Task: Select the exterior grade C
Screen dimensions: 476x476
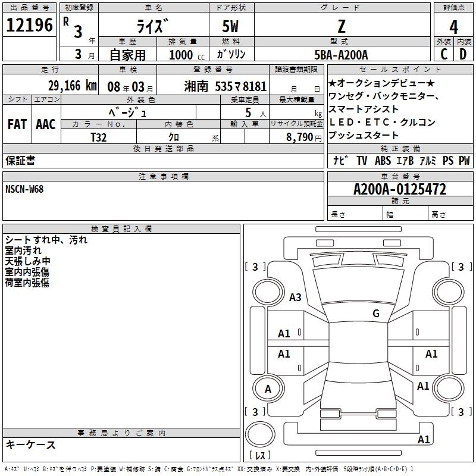Action: point(444,54)
